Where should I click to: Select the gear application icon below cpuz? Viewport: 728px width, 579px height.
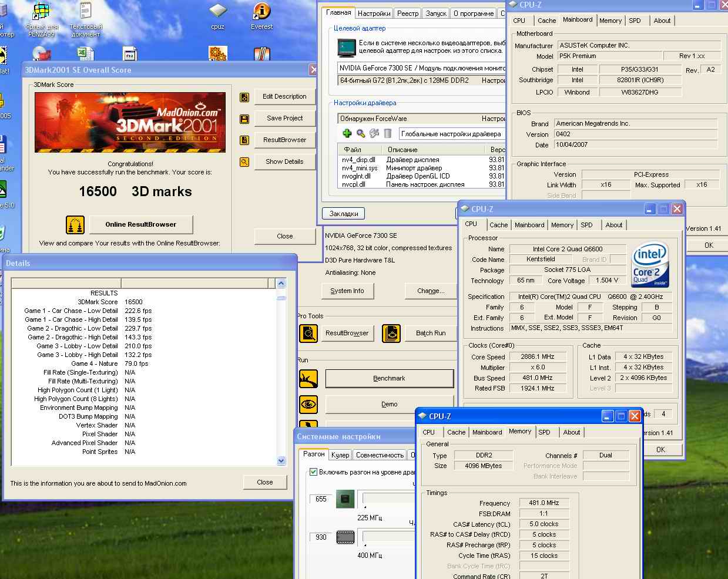(x=218, y=54)
